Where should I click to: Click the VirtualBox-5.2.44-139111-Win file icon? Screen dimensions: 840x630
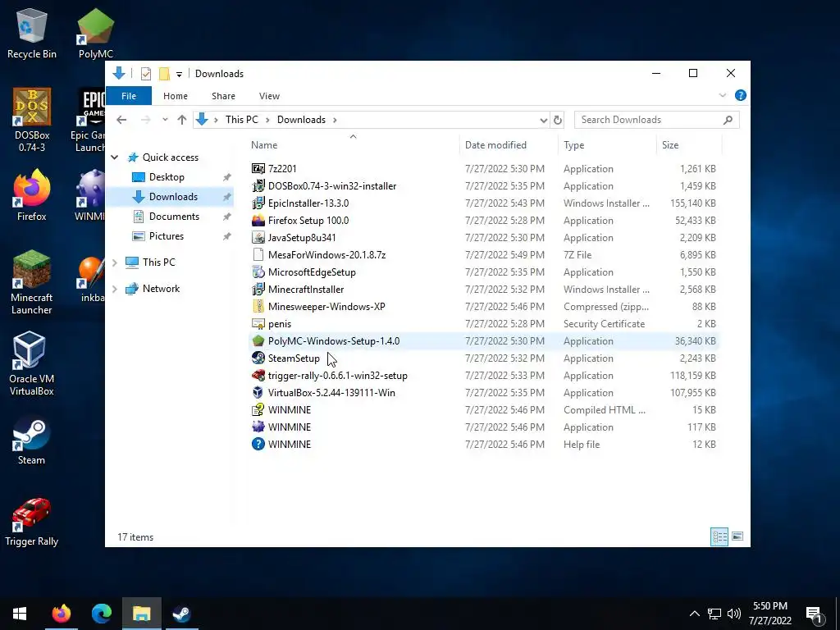click(x=258, y=393)
